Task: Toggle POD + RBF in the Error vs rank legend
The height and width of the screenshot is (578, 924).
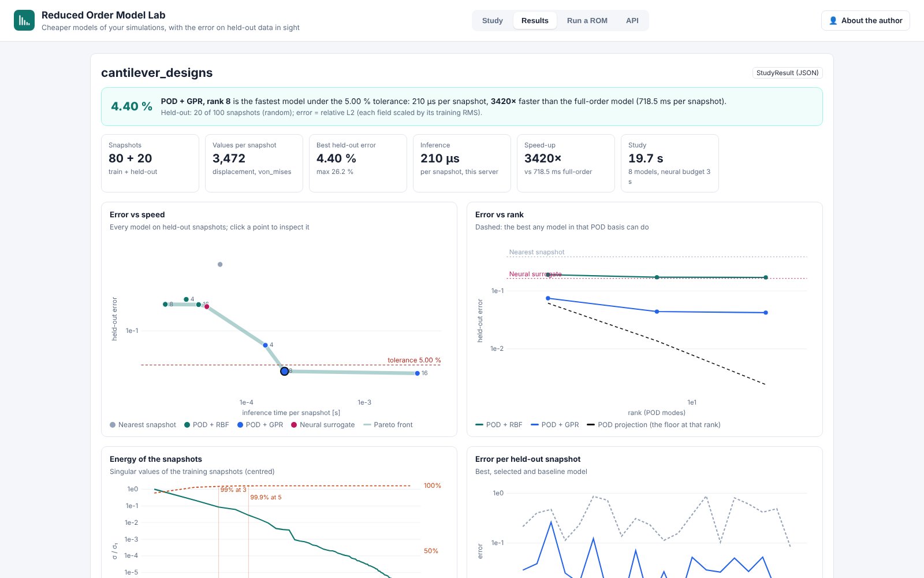Action: pyautogui.click(x=499, y=425)
